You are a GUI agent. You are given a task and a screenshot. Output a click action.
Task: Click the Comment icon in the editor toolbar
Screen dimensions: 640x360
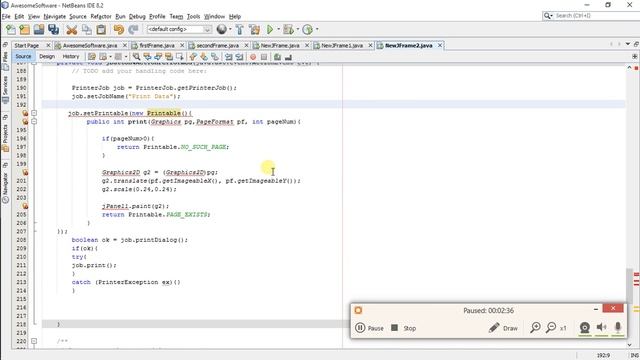click(x=277, y=57)
